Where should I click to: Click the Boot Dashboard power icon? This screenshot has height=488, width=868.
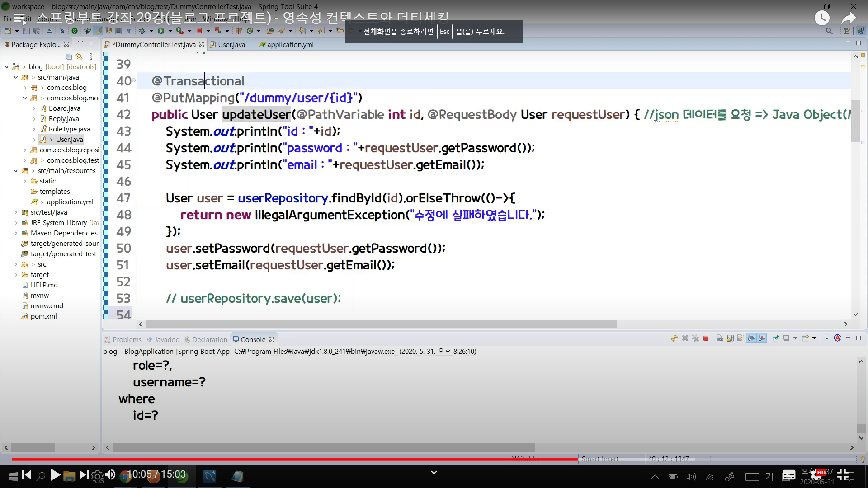pos(75,31)
